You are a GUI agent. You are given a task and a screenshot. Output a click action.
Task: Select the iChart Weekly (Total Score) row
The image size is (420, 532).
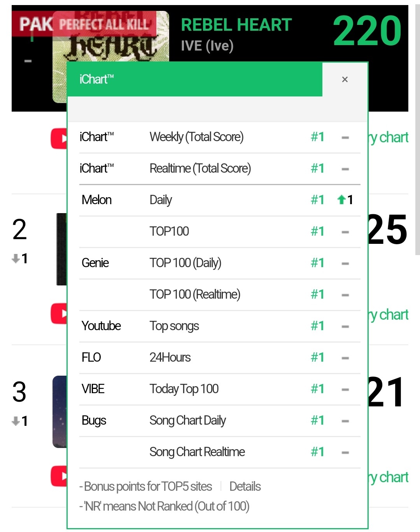(x=220, y=137)
